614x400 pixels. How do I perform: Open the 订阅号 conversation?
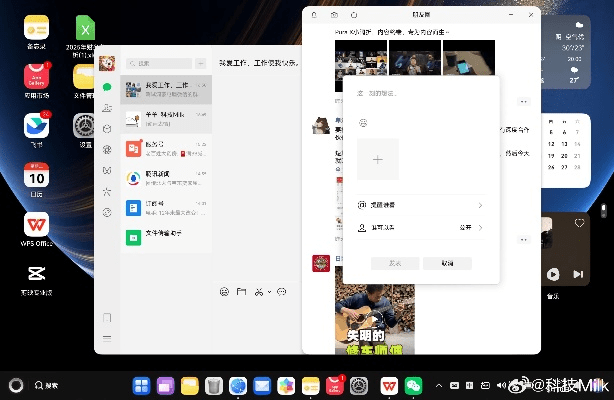166,208
